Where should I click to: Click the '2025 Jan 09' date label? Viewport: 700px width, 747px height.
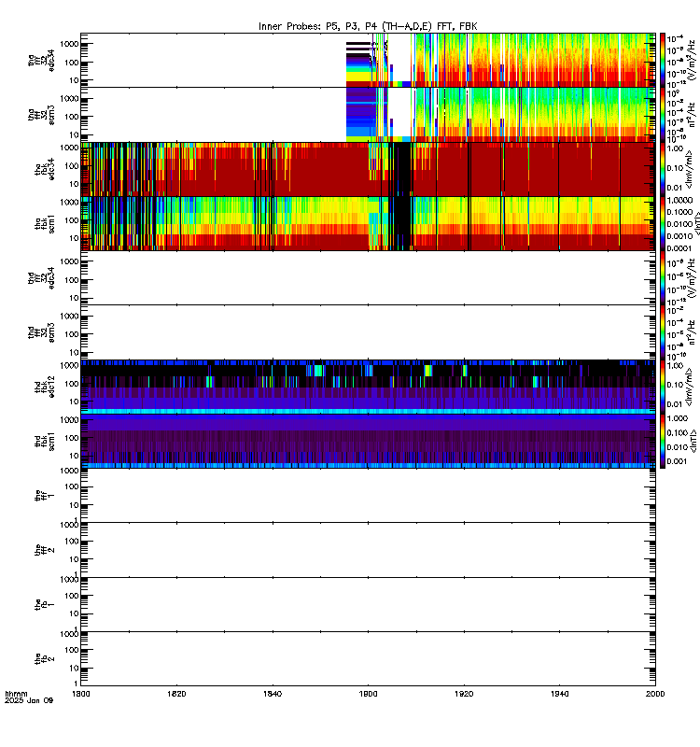(29, 700)
